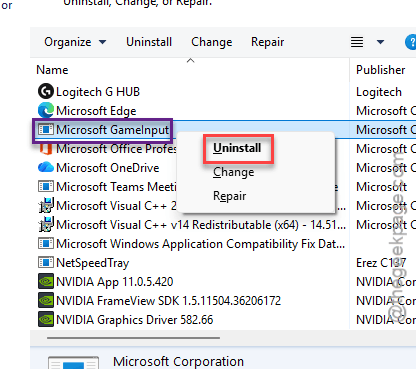This screenshot has height=369, width=416.
Task: Click the large program icon in details pane
Action: point(73,363)
